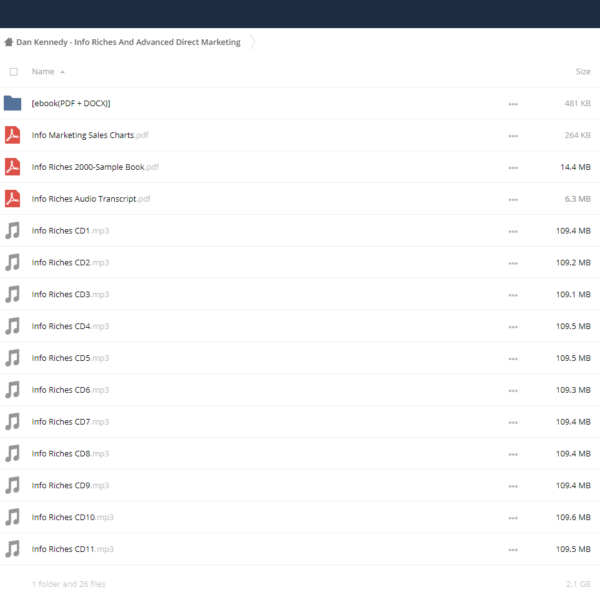Click music icon of Info Riches CD6
Image resolution: width=600 pixels, height=600 pixels.
point(13,390)
